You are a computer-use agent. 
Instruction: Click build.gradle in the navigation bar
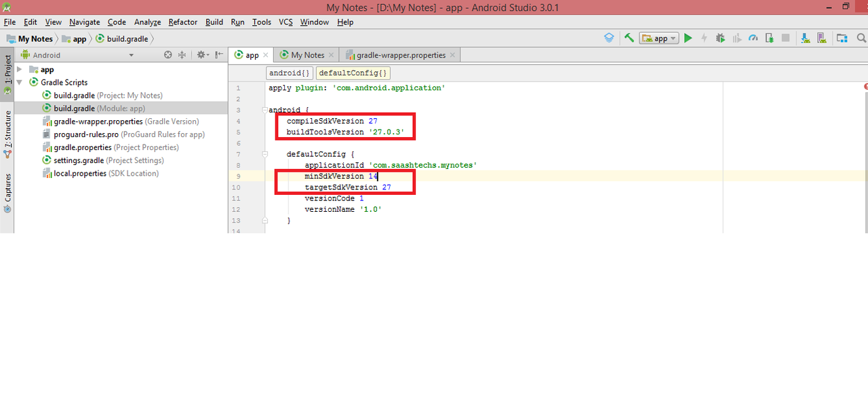point(122,39)
